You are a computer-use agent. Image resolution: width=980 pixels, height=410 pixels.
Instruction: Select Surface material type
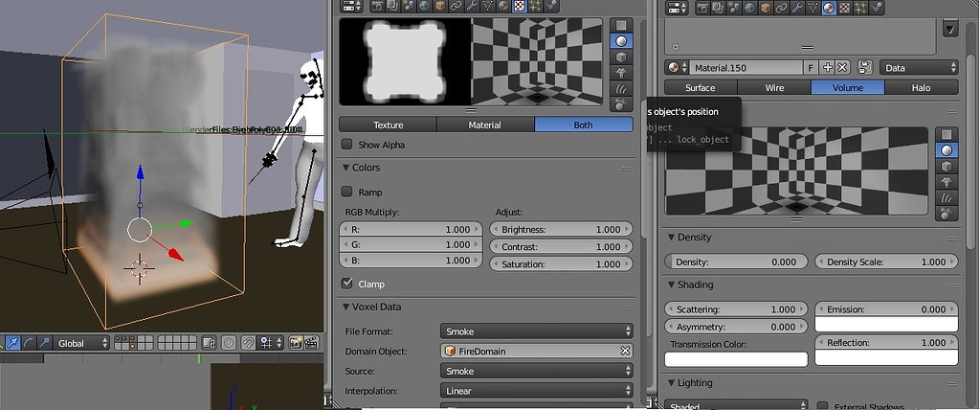(x=701, y=87)
